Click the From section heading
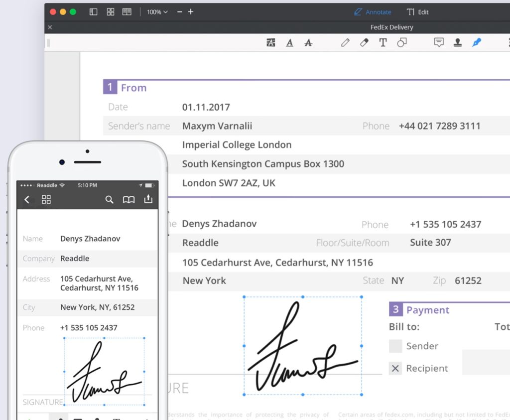The height and width of the screenshot is (420, 510). click(133, 88)
